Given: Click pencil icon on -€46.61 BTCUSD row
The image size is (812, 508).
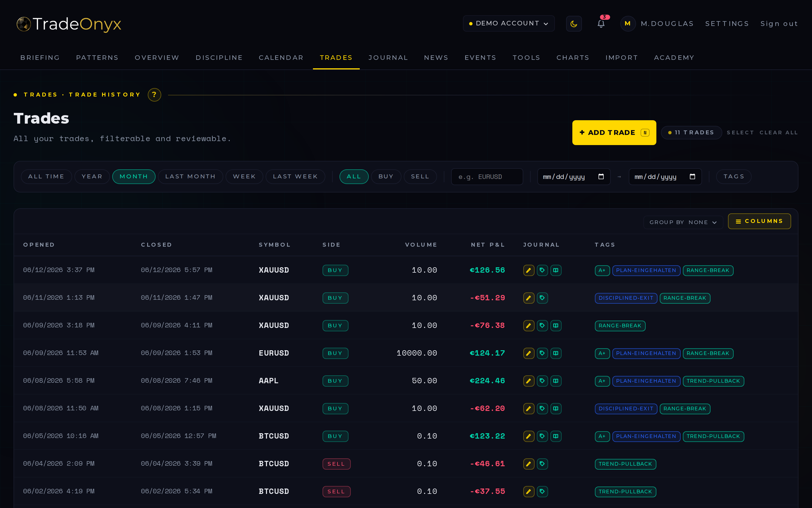Looking at the screenshot, I should 528,464.
